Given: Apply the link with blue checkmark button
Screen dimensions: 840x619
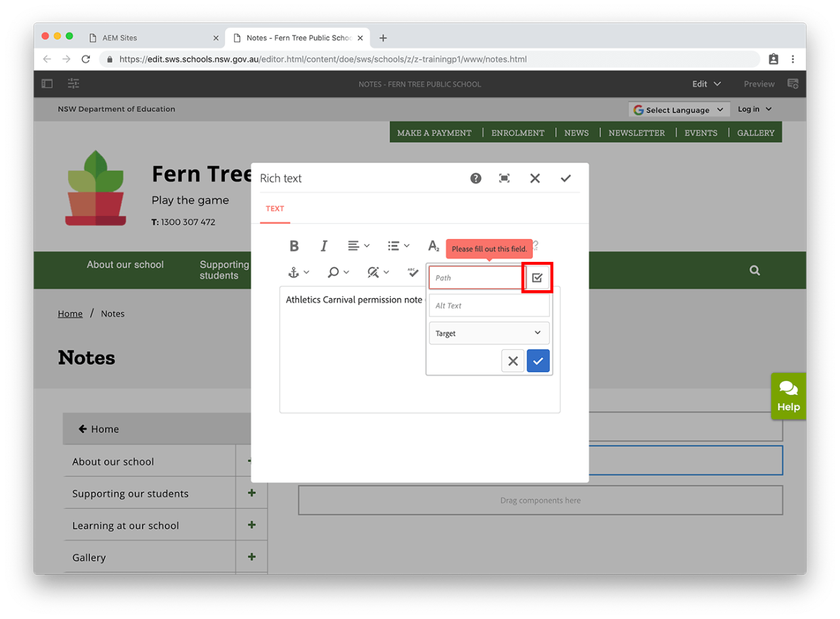Looking at the screenshot, I should click(538, 361).
